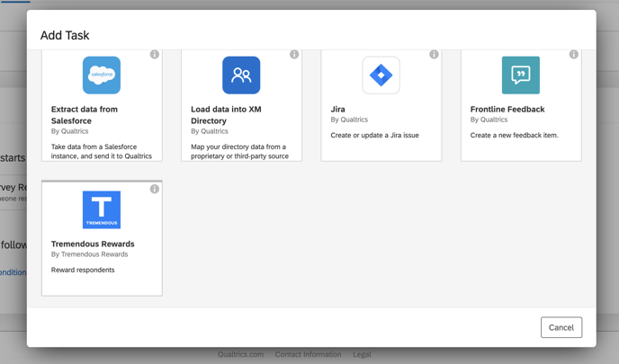Click "Load data into XM Directory" title
Viewport: 619px width, 364px height.
pyautogui.click(x=226, y=115)
